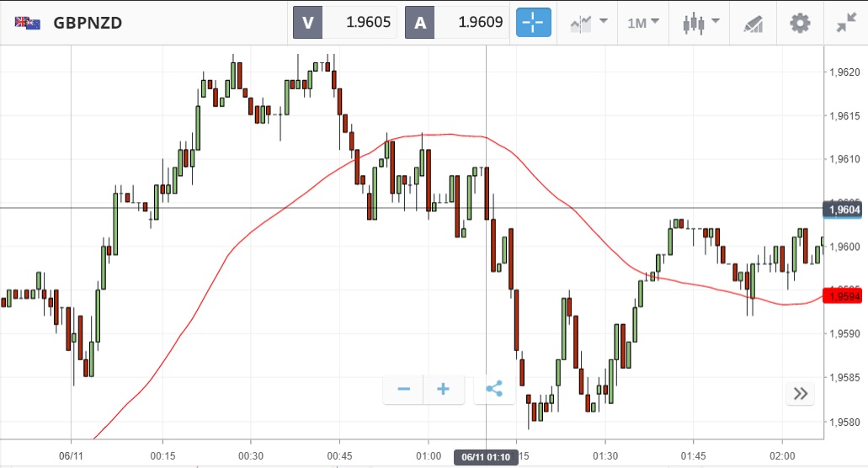Open the drawing tools panel

753,24
